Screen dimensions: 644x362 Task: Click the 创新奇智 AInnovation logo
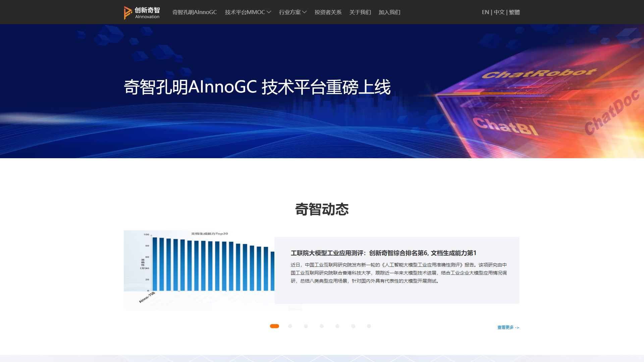[142, 12]
